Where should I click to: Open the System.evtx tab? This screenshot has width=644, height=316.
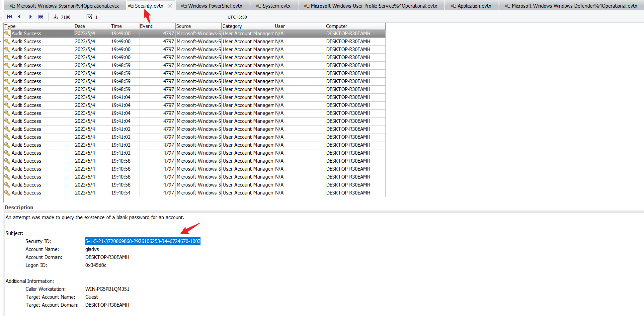(273, 6)
